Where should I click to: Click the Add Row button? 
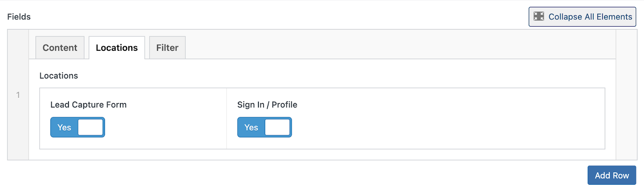612,175
